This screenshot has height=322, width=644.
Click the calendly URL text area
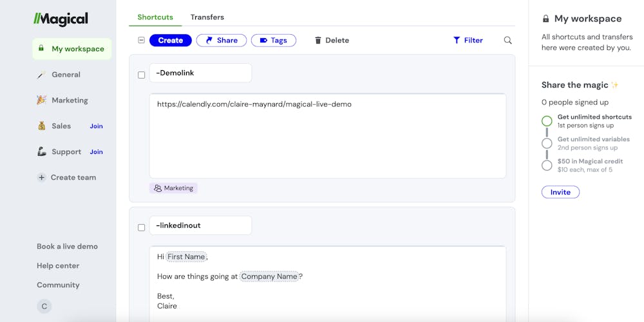(x=328, y=136)
